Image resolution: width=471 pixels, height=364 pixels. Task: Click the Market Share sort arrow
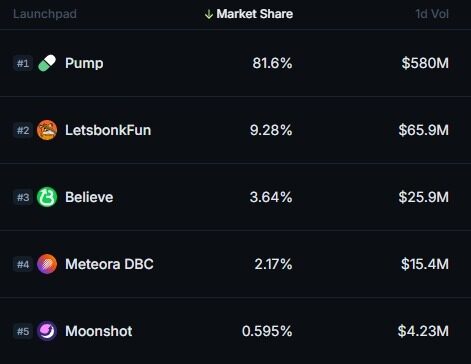[209, 14]
